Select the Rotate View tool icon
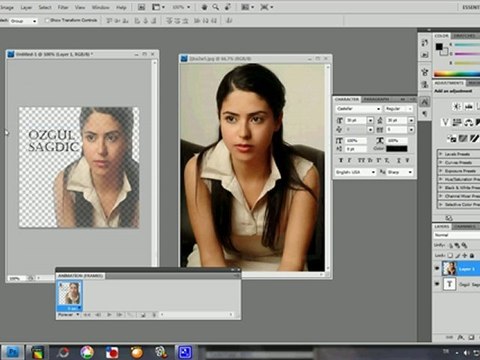 click(228, 7)
